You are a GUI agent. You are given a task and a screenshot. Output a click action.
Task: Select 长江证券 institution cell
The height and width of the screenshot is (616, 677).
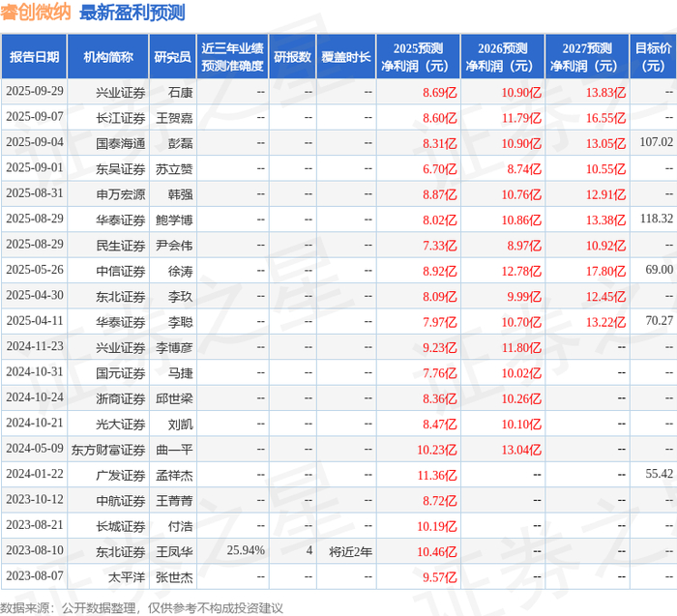(x=121, y=118)
